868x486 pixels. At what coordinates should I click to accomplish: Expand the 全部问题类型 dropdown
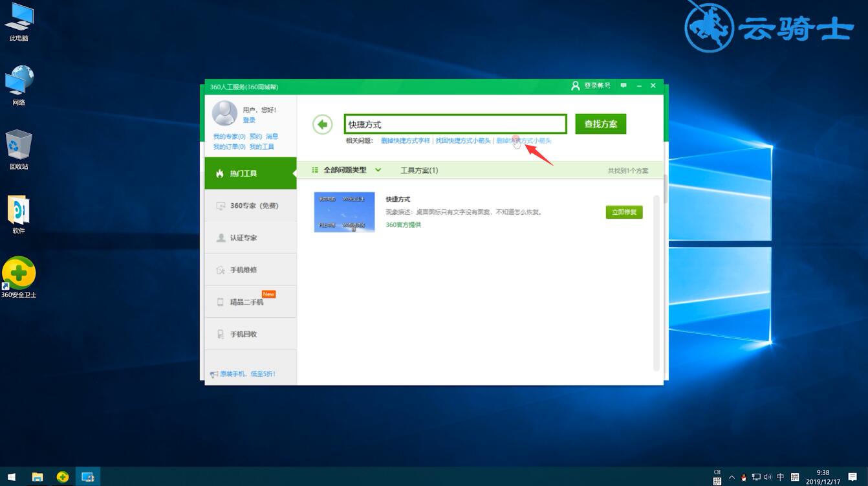(378, 170)
